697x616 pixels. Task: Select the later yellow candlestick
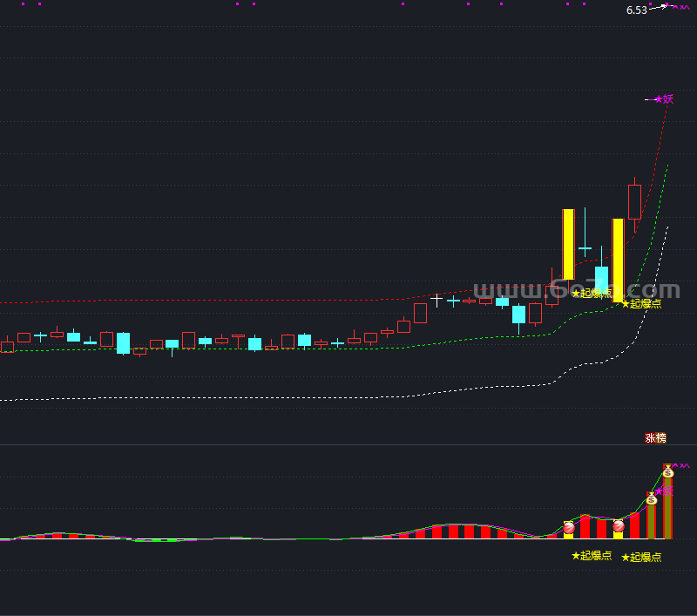[619, 261]
